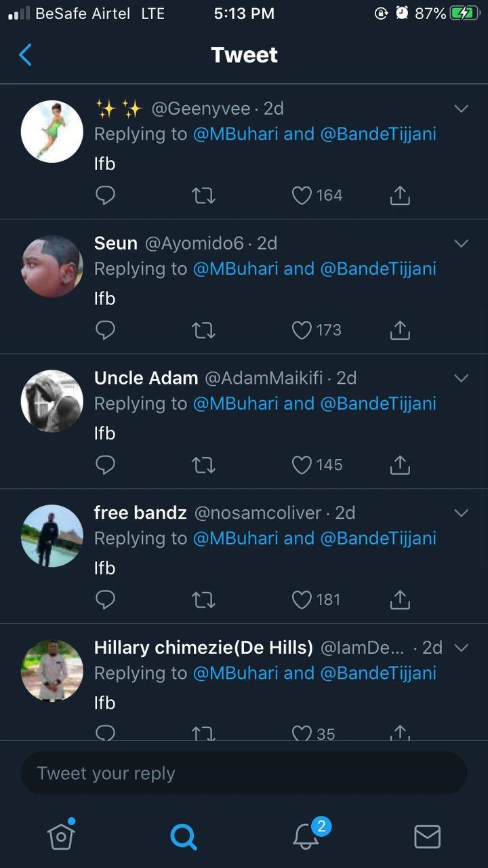Screen dimensions: 488x868
Task: Share Uncle Adam's tweet
Action: [x=400, y=465]
